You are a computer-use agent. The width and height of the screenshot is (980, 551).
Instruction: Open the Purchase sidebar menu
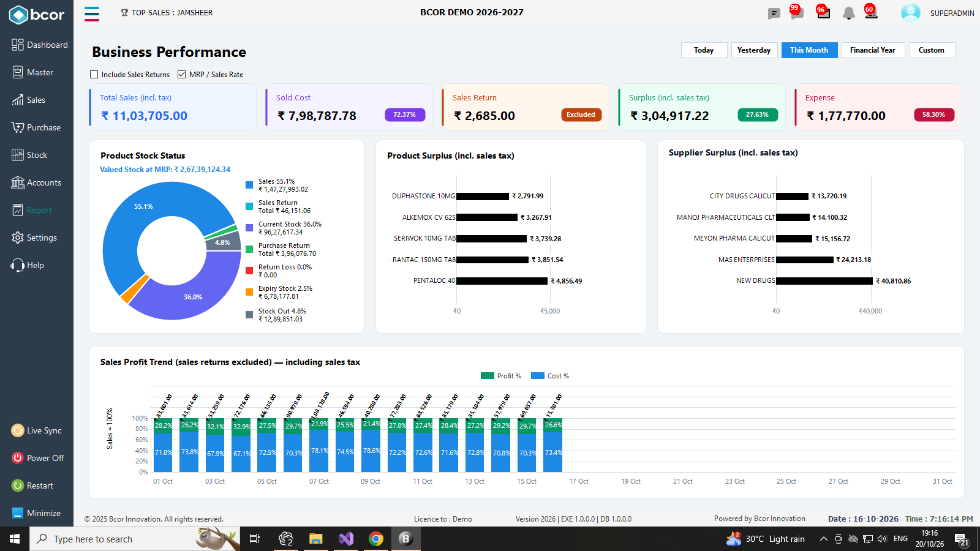[36, 127]
